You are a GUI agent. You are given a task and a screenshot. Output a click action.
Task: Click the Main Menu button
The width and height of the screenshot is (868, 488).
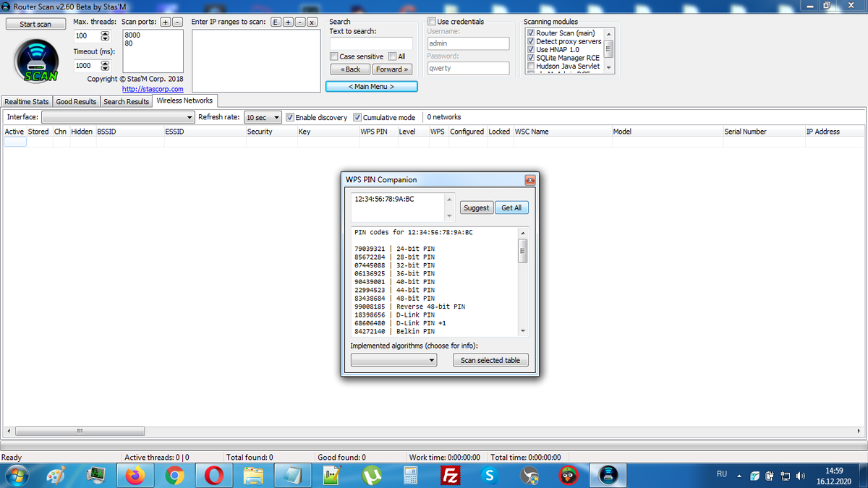(371, 87)
